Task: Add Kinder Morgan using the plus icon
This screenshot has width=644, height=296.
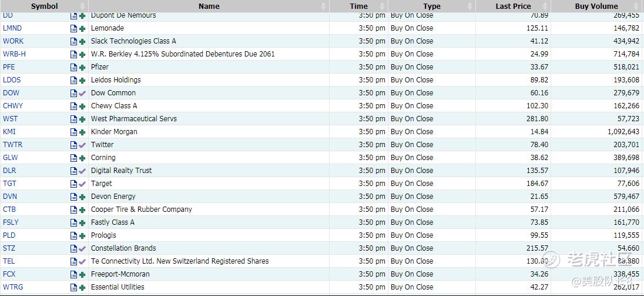Action: point(82,132)
